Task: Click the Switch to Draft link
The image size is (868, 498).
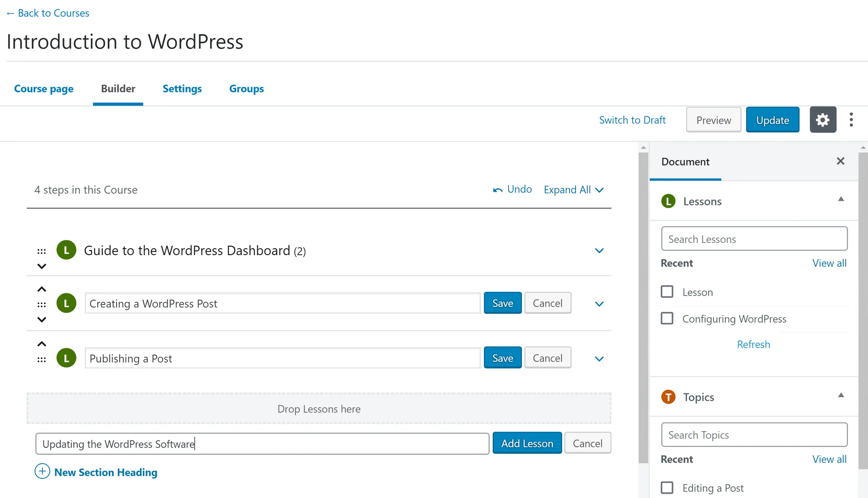Action: tap(632, 120)
